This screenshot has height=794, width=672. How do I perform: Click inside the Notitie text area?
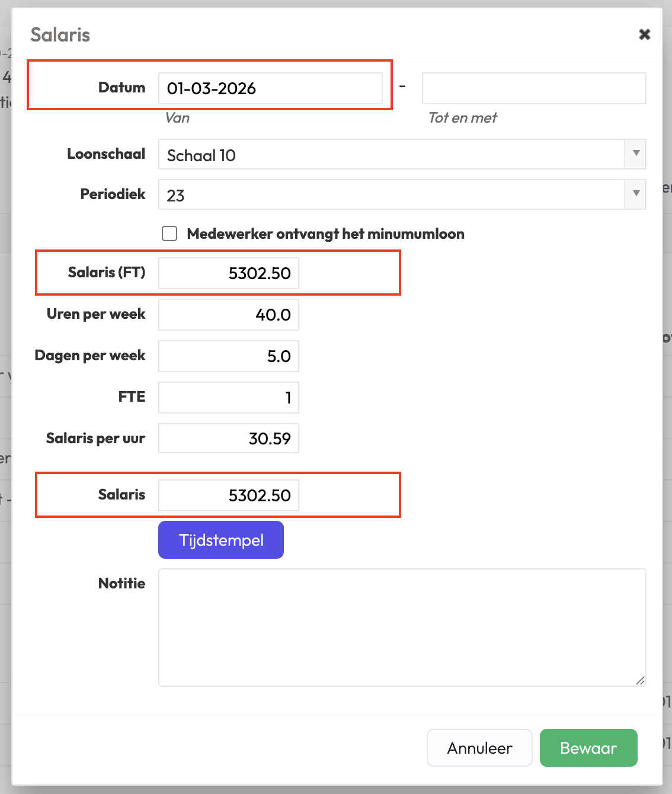point(402,627)
